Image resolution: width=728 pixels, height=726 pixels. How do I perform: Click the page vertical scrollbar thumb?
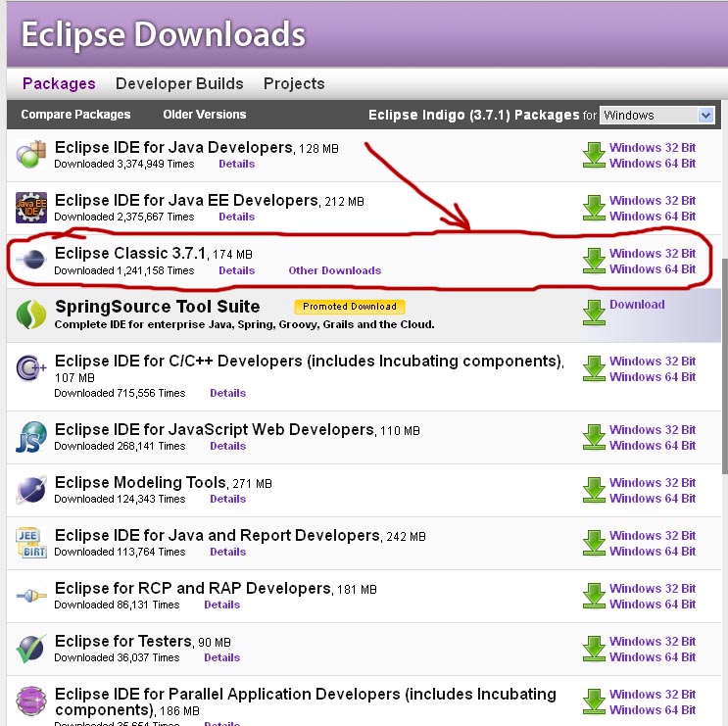point(725,365)
